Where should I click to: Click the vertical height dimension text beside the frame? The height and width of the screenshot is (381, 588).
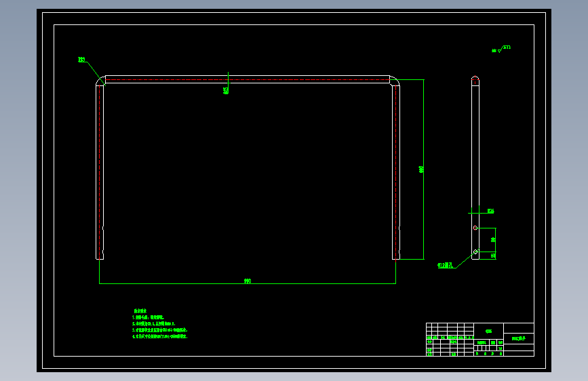tap(421, 169)
